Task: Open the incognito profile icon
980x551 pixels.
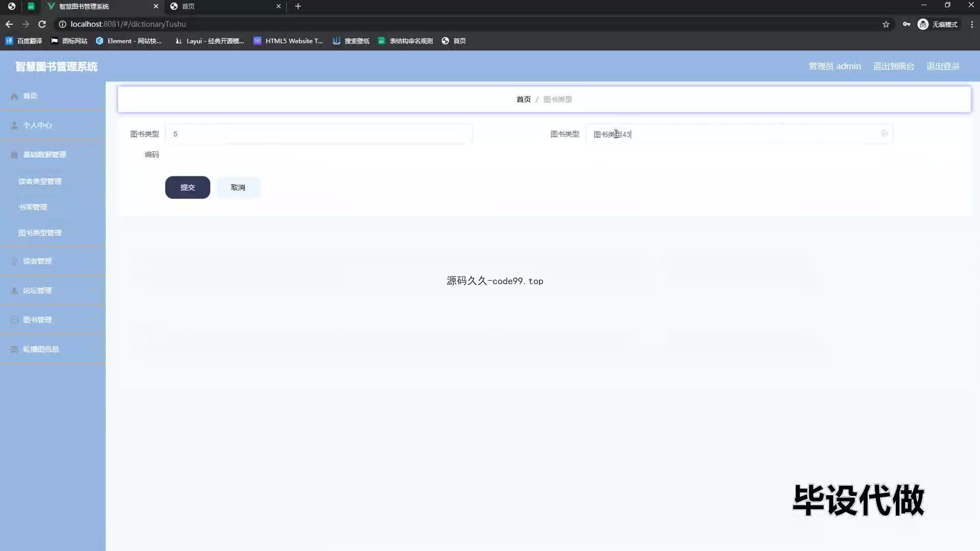Action: tap(923, 24)
